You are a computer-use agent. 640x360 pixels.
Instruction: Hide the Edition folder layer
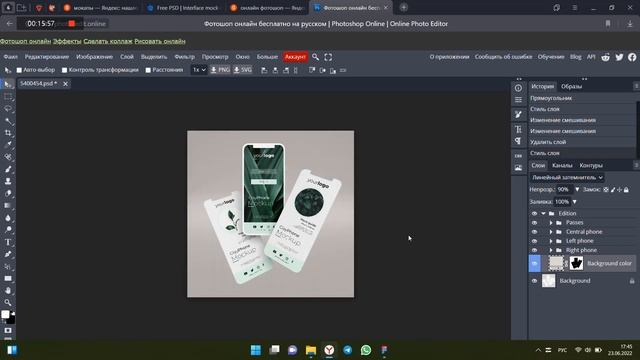pyautogui.click(x=534, y=213)
